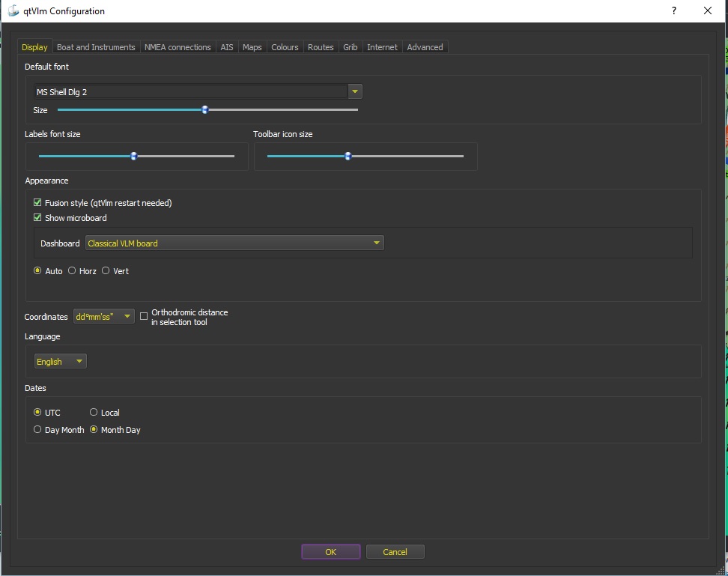728x576 pixels.
Task: Click the Cancel button
Action: 395,552
